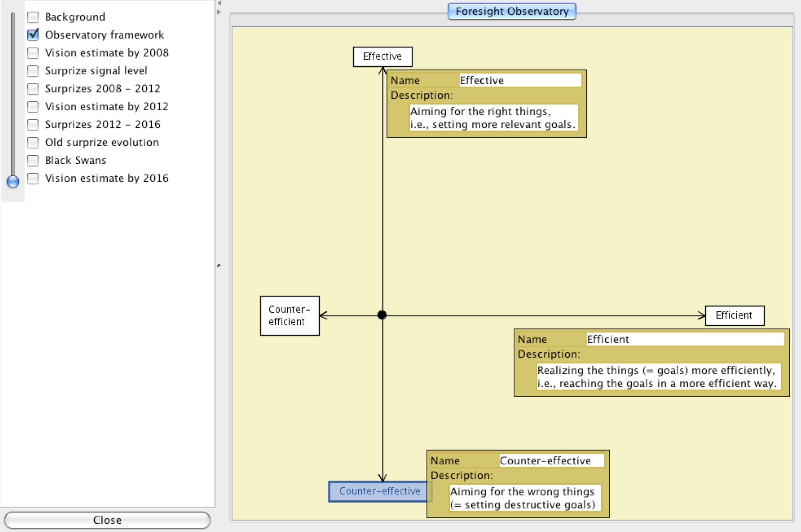Click the highlighted Counter-effective node
Screen dimensions: 801x532
[378, 491]
